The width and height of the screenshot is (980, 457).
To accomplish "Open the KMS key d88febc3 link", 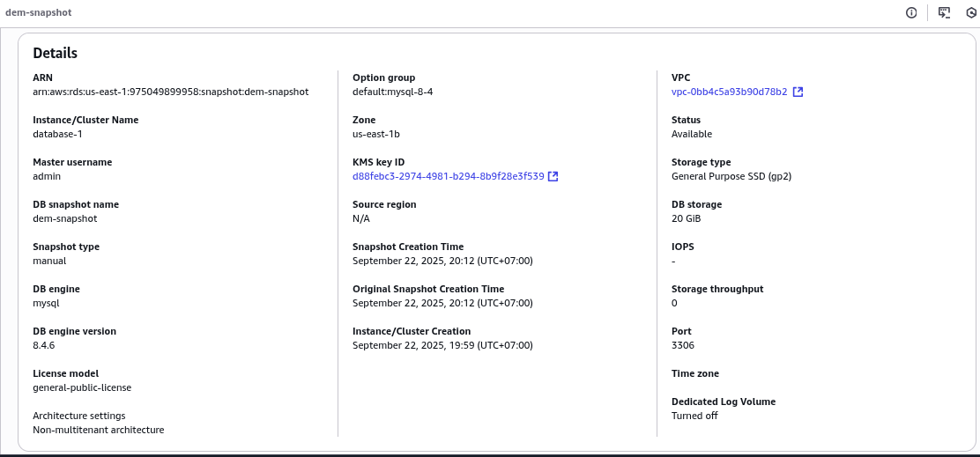I will tap(448, 176).
